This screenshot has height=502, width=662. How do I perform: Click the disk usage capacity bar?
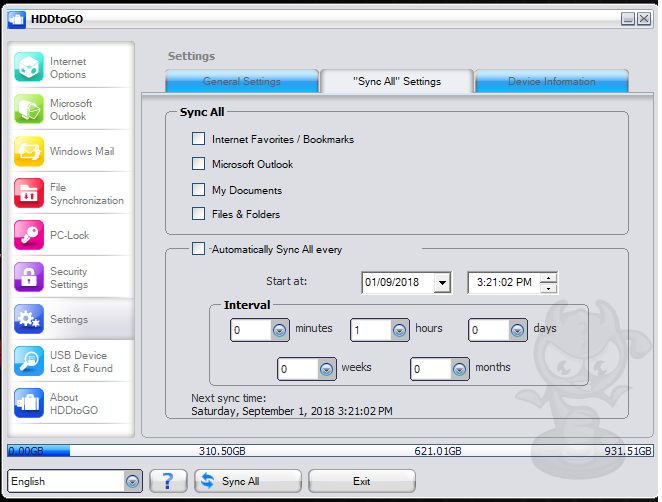click(x=330, y=450)
